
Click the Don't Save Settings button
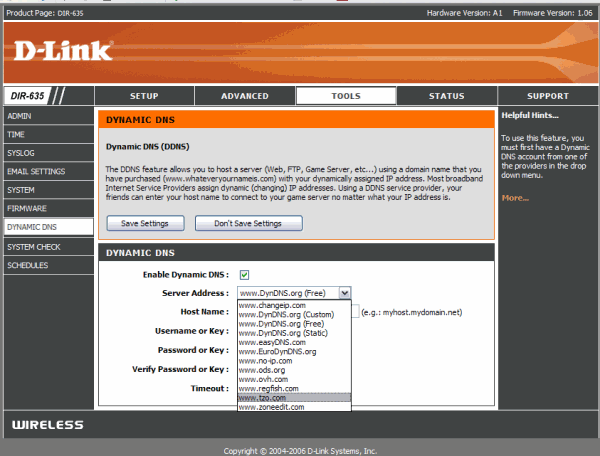(x=249, y=223)
